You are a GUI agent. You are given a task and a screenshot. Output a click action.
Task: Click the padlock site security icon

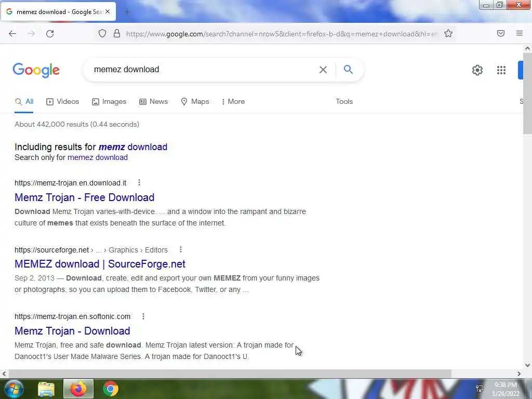click(x=117, y=34)
